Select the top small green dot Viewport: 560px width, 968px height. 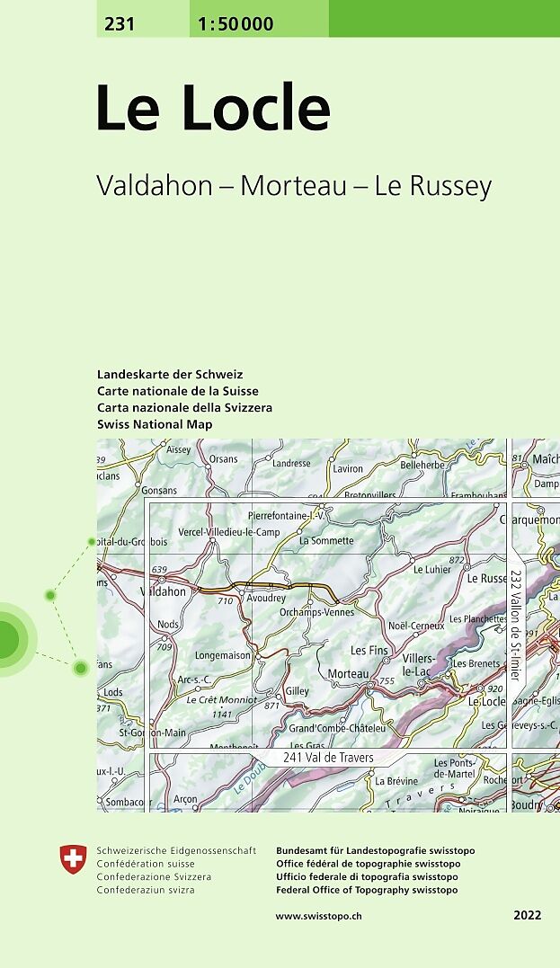click(91, 542)
